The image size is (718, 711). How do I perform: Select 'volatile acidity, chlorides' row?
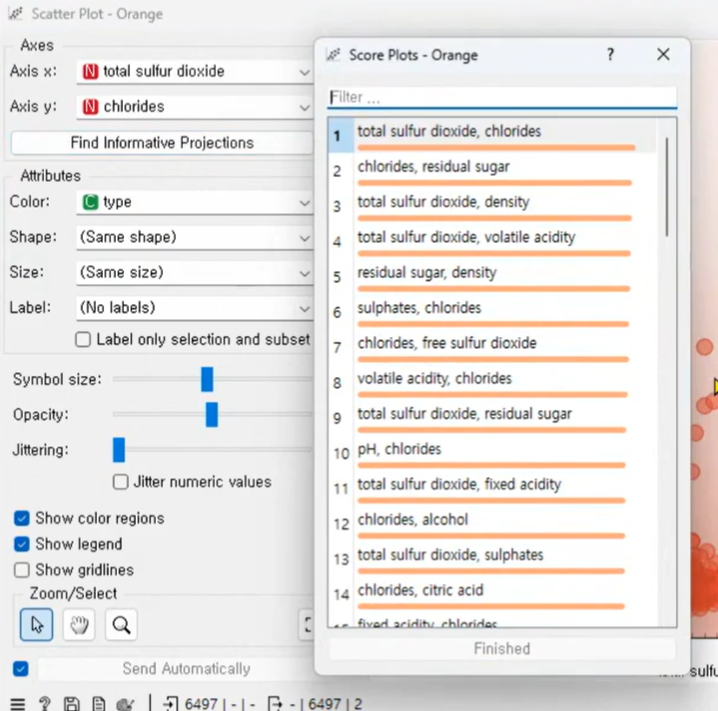click(x=492, y=382)
